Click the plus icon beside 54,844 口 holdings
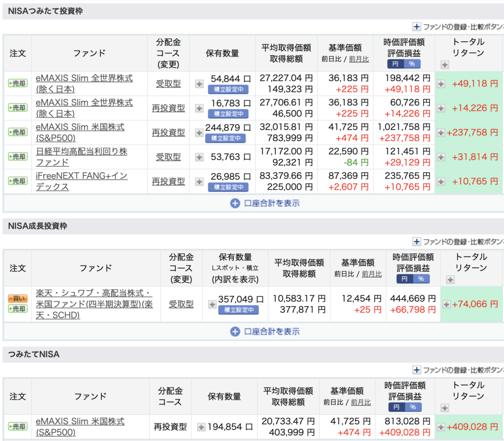Screen dimensions: 504x441 [199, 84]
